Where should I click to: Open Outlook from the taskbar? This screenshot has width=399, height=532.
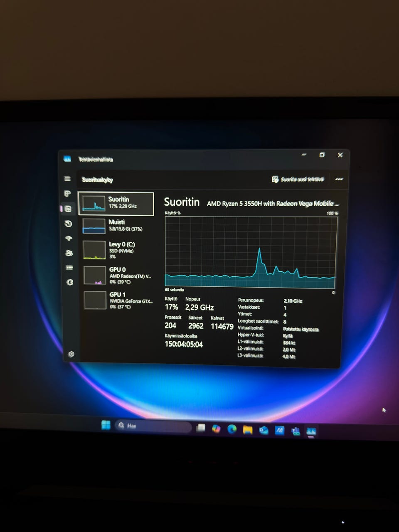pos(264,430)
